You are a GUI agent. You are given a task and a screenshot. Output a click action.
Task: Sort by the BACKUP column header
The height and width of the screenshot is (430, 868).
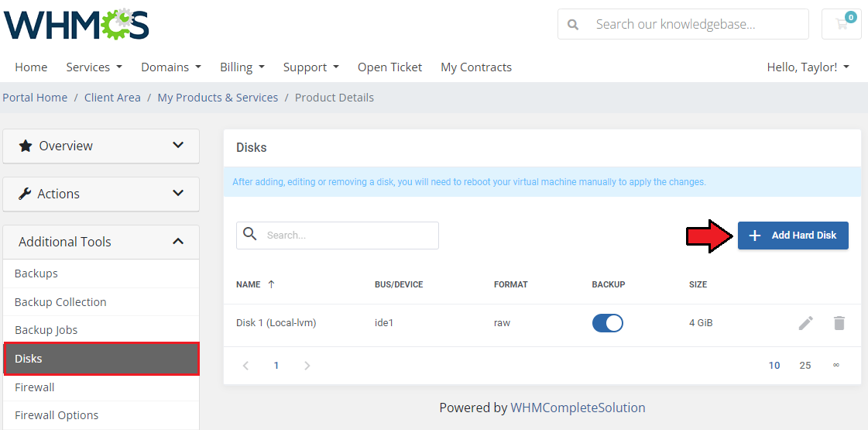609,284
